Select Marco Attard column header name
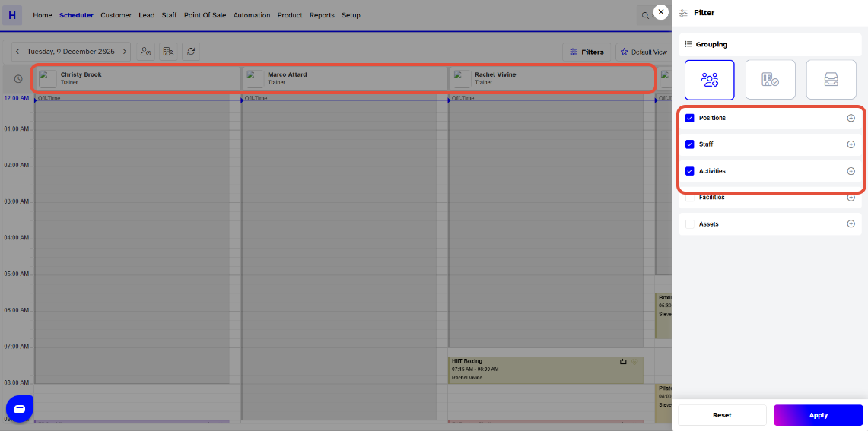868x431 pixels. point(288,74)
